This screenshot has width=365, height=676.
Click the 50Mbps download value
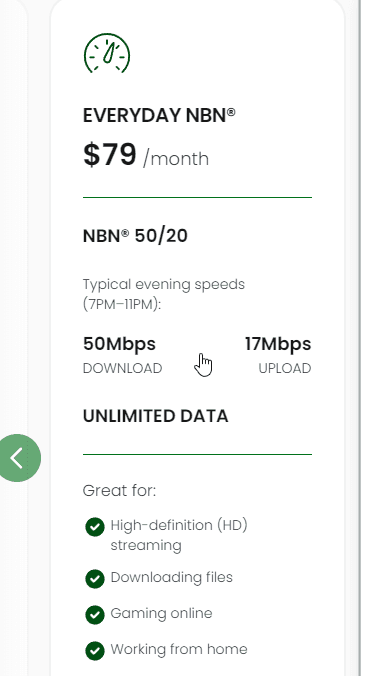119,344
